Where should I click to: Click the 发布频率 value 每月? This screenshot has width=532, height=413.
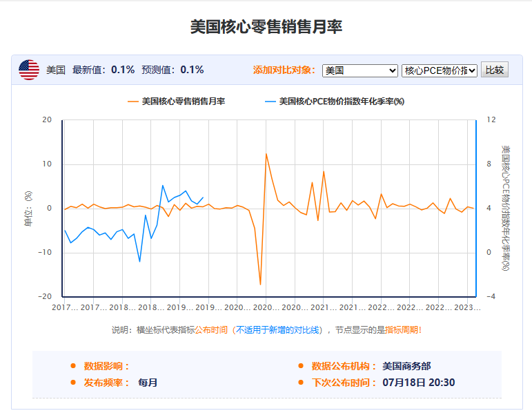click(x=148, y=383)
